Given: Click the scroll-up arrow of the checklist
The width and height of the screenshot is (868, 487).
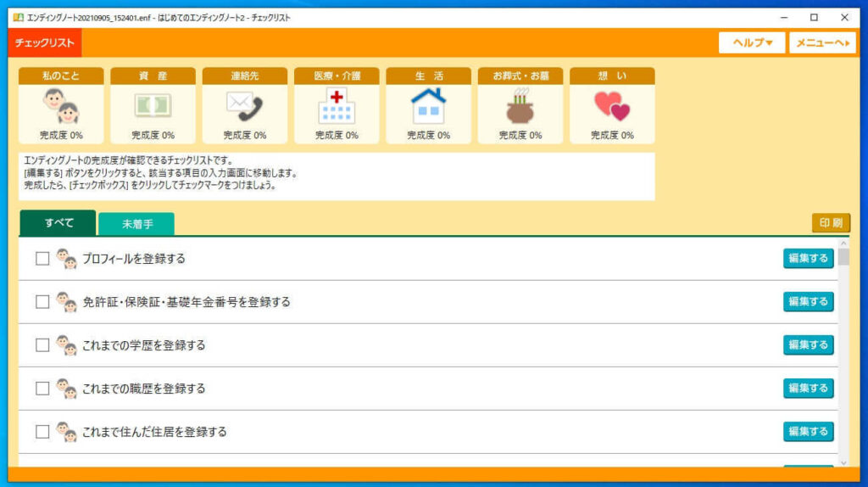Looking at the screenshot, I should tap(843, 243).
